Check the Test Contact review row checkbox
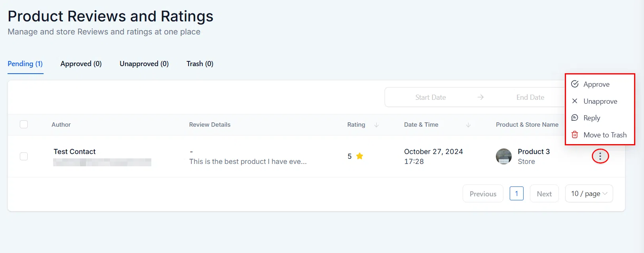 pos(24,156)
